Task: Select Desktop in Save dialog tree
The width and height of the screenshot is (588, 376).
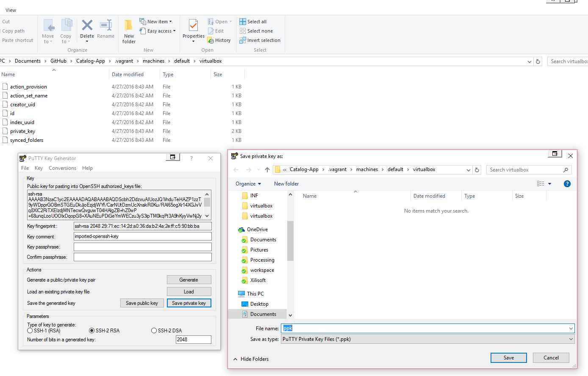Action: [255, 304]
